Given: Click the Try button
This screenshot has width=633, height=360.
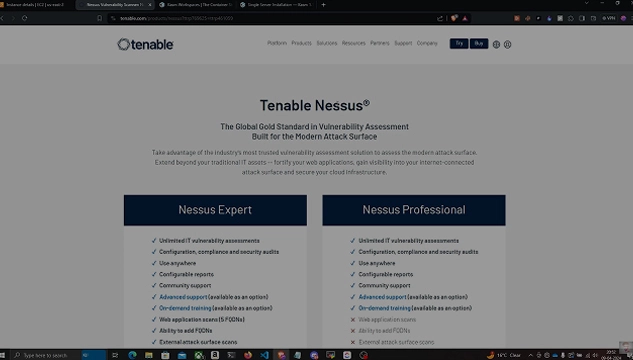Looking at the screenshot, I should (x=459, y=44).
